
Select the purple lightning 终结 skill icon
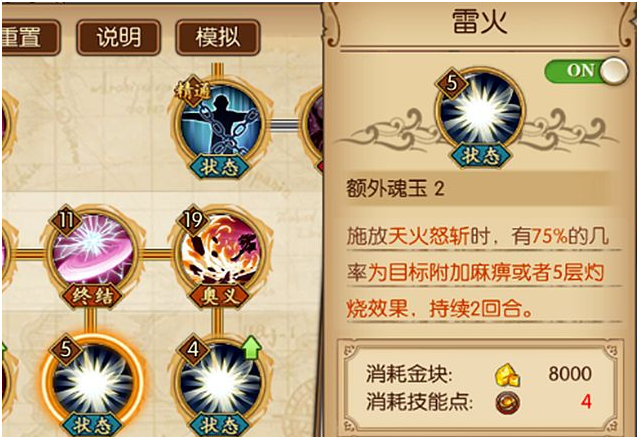(x=93, y=250)
